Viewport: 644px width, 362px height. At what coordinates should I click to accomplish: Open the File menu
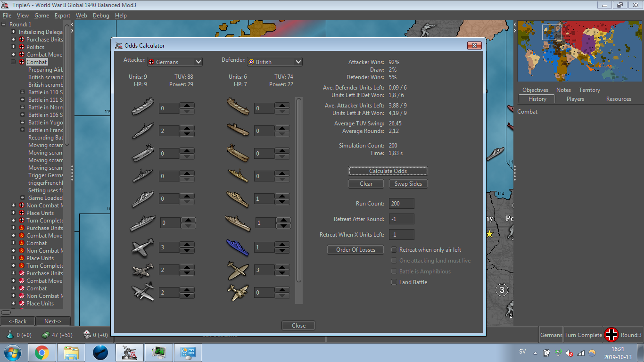(x=7, y=16)
